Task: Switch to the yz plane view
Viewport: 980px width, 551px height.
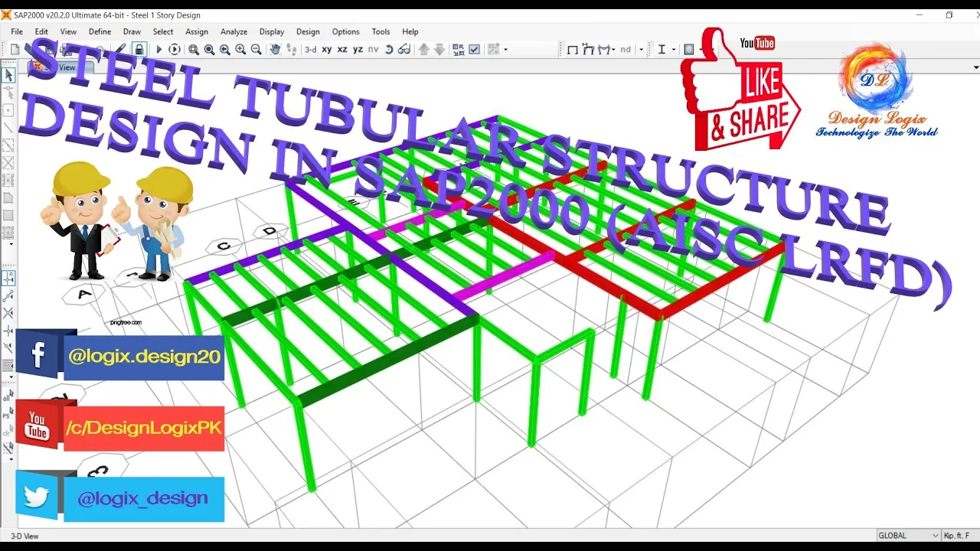Action: 358,50
